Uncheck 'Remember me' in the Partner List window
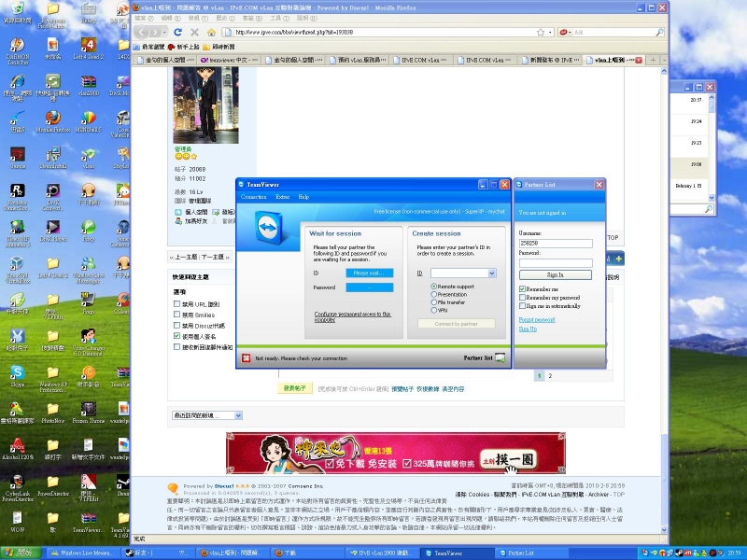Screen dimensions: 747x560 [x=522, y=288]
